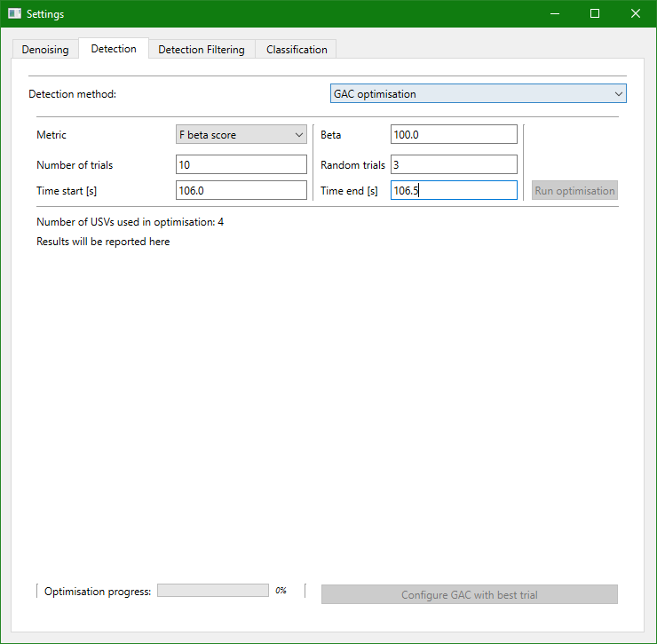The width and height of the screenshot is (657, 644).
Task: Focus the Number of trials field
Action: tap(241, 164)
